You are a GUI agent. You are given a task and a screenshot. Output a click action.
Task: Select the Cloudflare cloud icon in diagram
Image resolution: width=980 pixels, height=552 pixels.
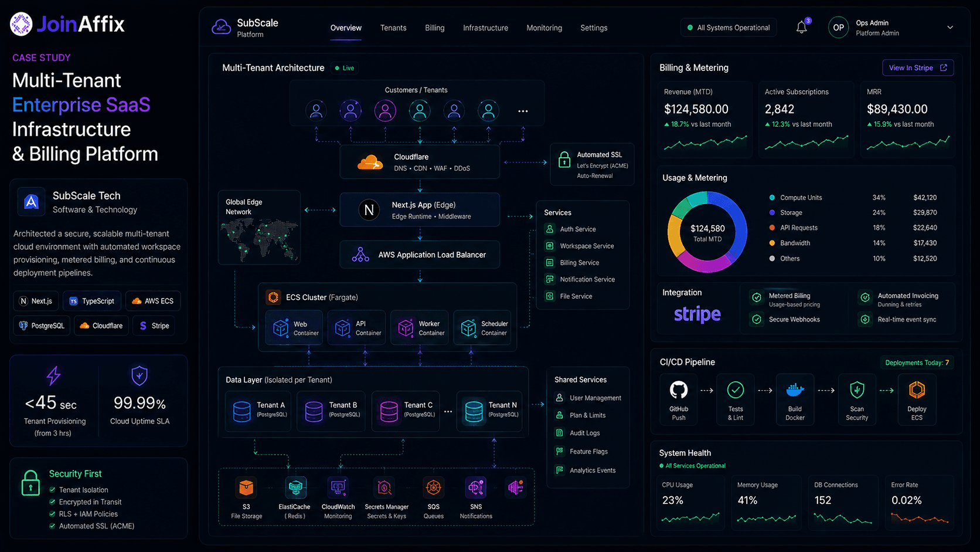pyautogui.click(x=370, y=162)
